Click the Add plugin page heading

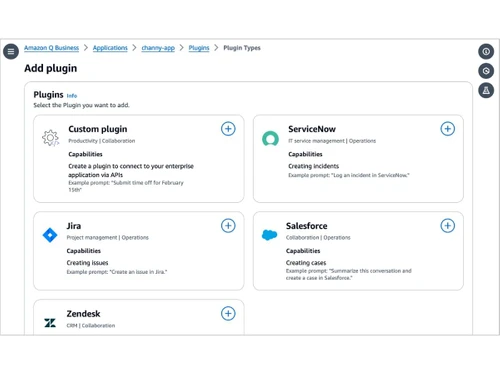51,68
